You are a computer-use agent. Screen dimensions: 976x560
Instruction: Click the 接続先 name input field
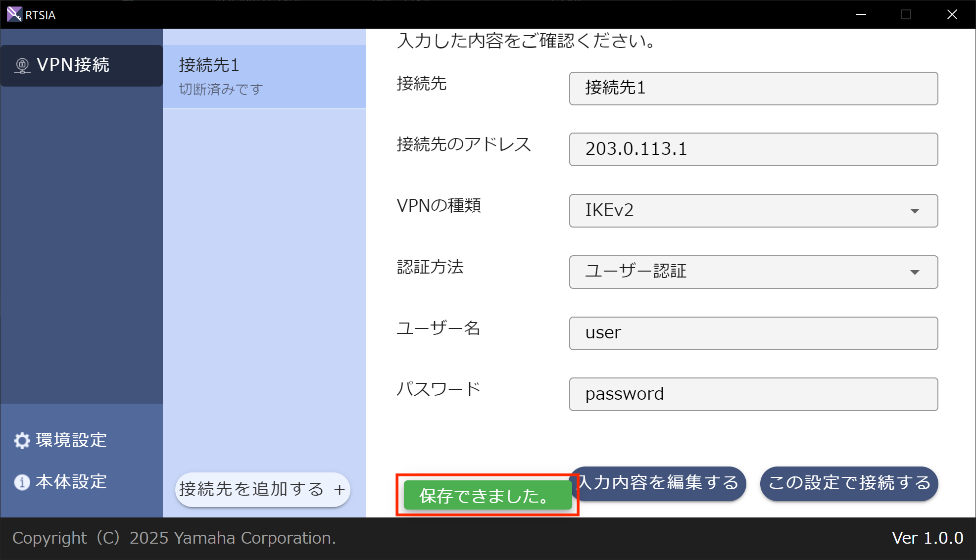753,89
